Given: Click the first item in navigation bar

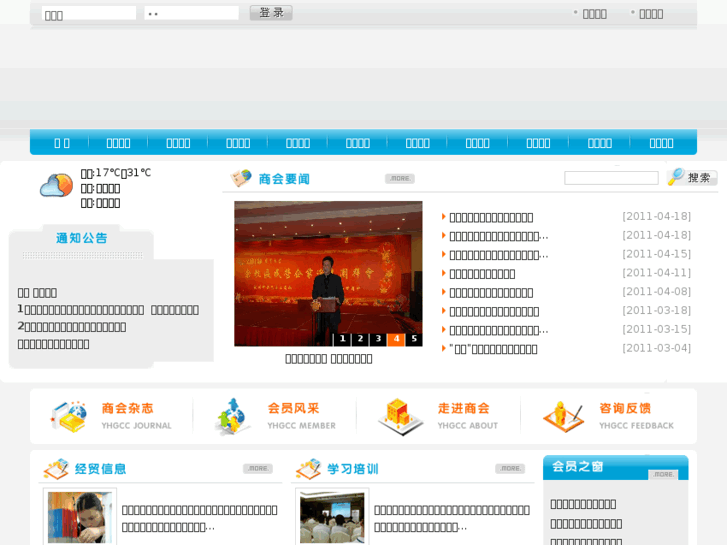Looking at the screenshot, I should point(62,143).
